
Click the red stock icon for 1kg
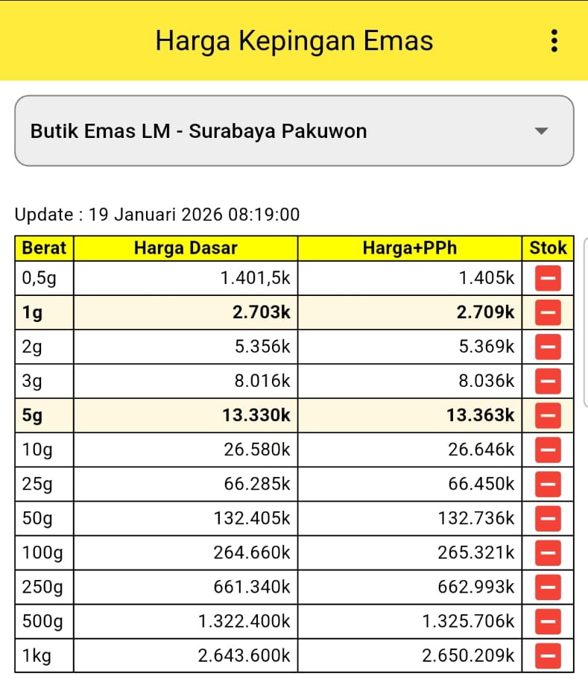(548, 656)
